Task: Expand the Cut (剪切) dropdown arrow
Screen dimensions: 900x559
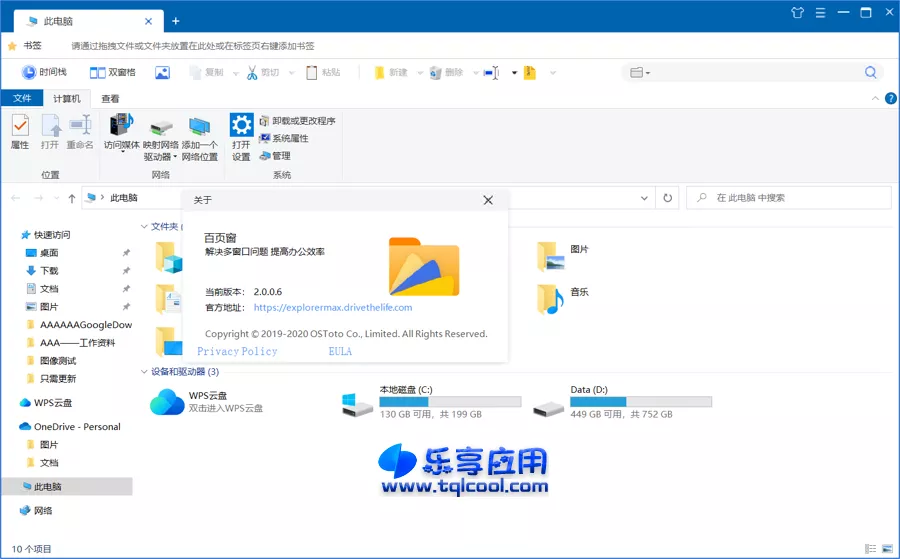Action: click(x=292, y=73)
